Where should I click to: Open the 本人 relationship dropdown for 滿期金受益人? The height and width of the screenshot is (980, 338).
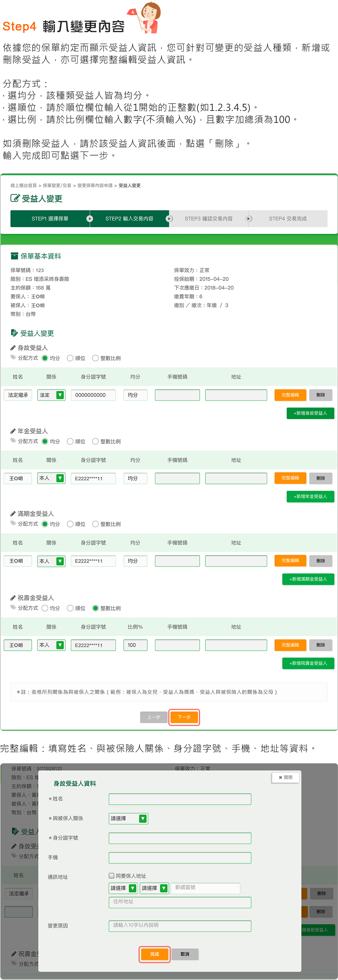[51, 561]
